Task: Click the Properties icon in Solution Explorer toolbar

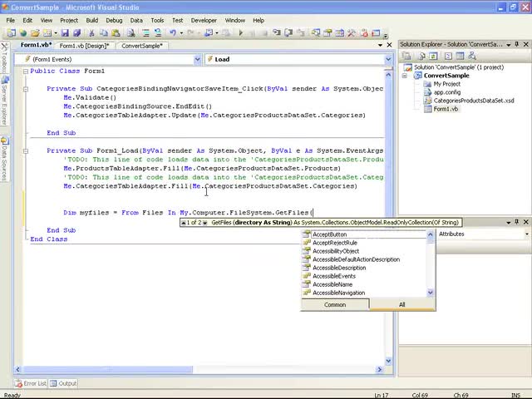Action: coord(406,56)
